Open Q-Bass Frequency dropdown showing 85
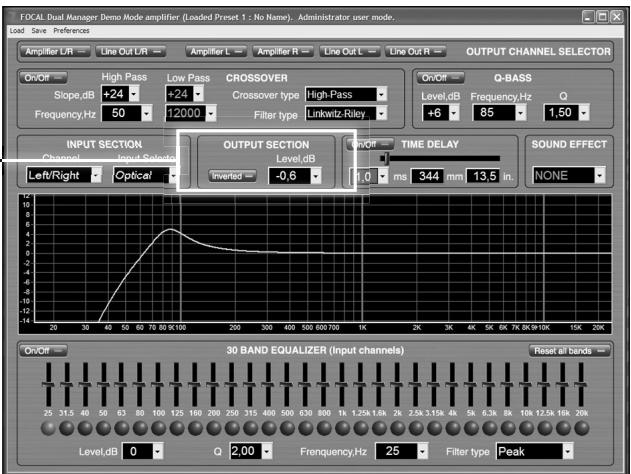The image size is (631, 474). [521, 113]
